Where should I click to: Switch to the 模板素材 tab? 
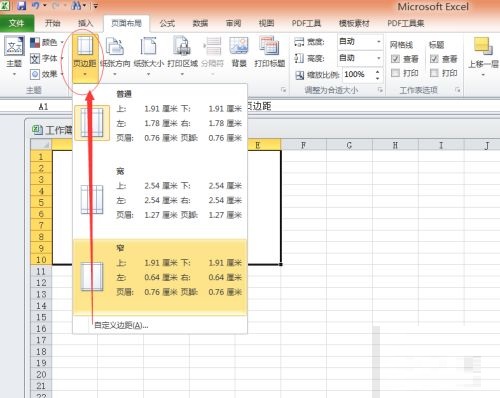coord(354,23)
